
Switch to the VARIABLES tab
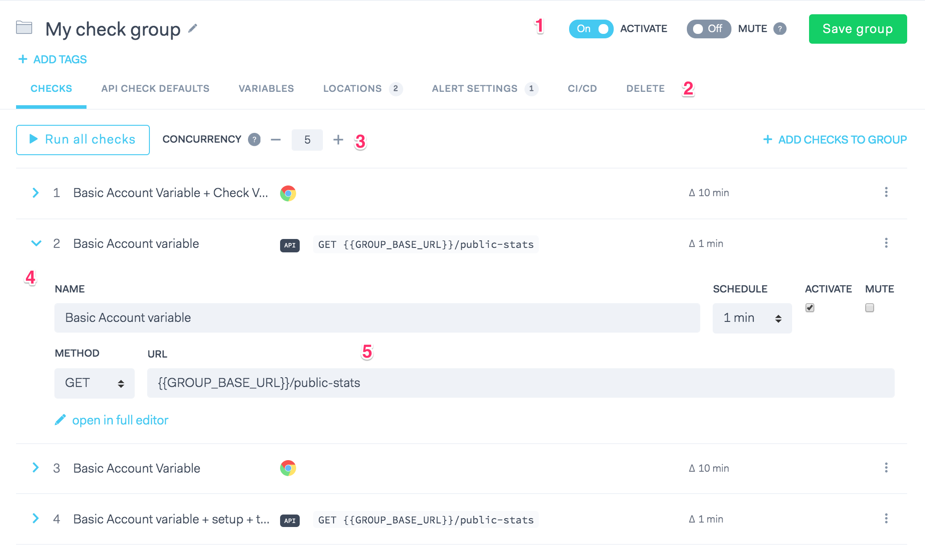[266, 88]
